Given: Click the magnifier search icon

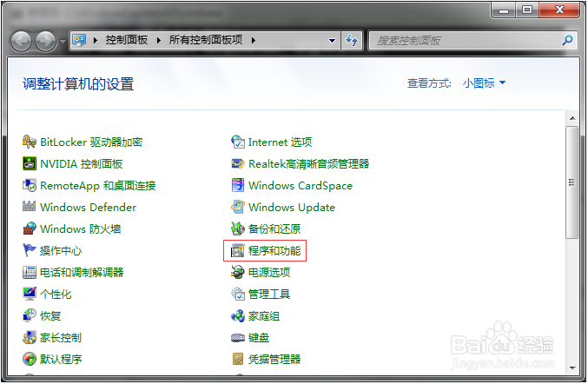Looking at the screenshot, I should [567, 40].
